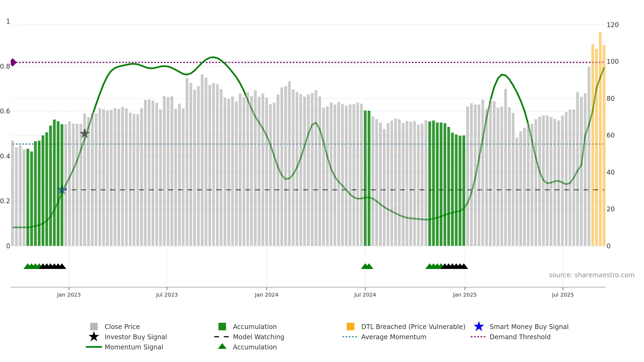Click the black triangles cluster before Jan 2025
The image size is (644, 362).
coord(454,266)
